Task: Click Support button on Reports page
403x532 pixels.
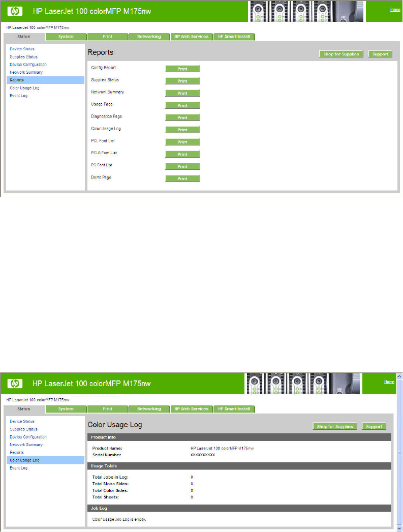Action: coord(380,54)
